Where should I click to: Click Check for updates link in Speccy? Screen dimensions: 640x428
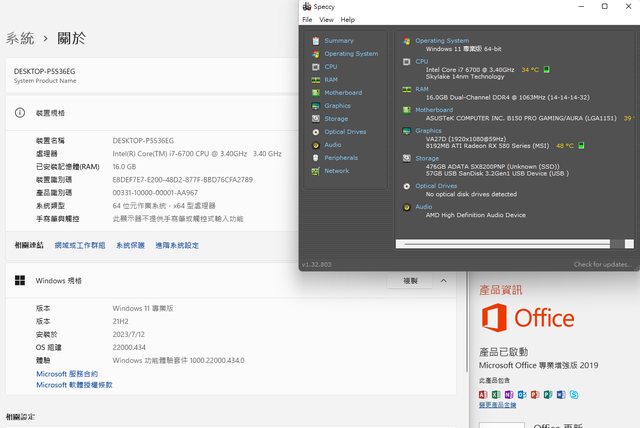(602, 264)
